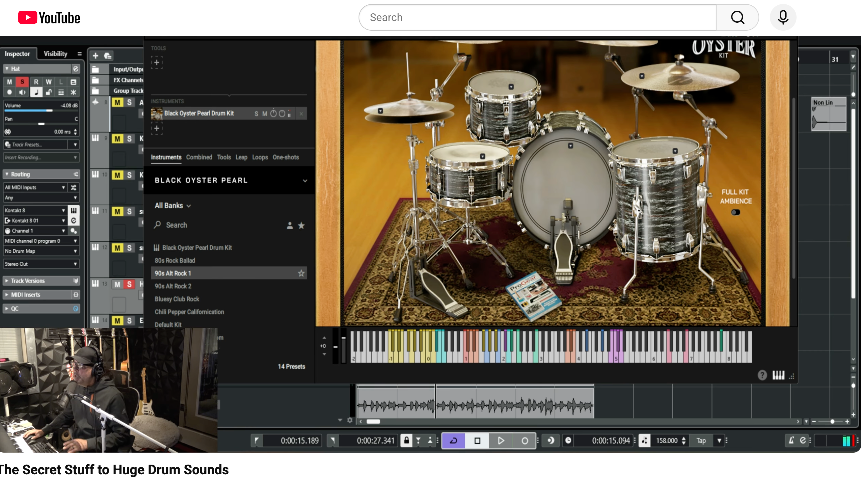The image size is (868, 482).
Task: Mute track 9 in the track list
Action: click(x=117, y=139)
